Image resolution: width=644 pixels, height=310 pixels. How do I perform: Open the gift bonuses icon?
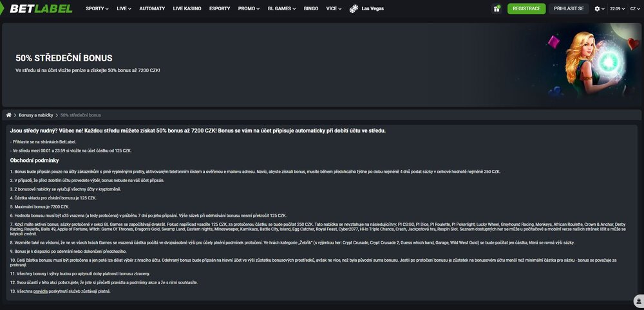(497, 8)
